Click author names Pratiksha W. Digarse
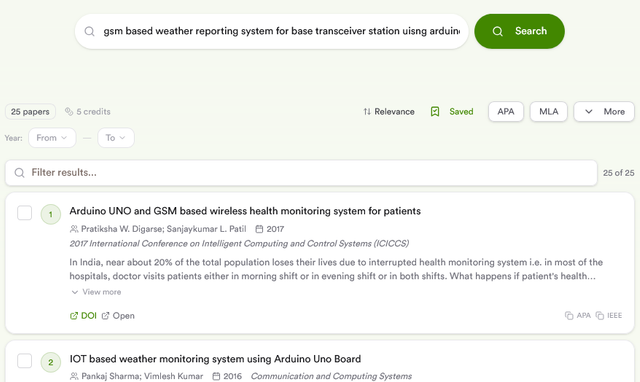The width and height of the screenshot is (640, 382). pos(122,229)
